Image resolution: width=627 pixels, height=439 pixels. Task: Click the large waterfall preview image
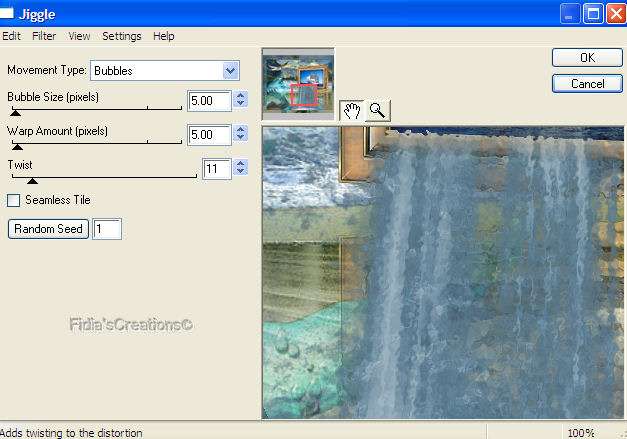[443, 273]
